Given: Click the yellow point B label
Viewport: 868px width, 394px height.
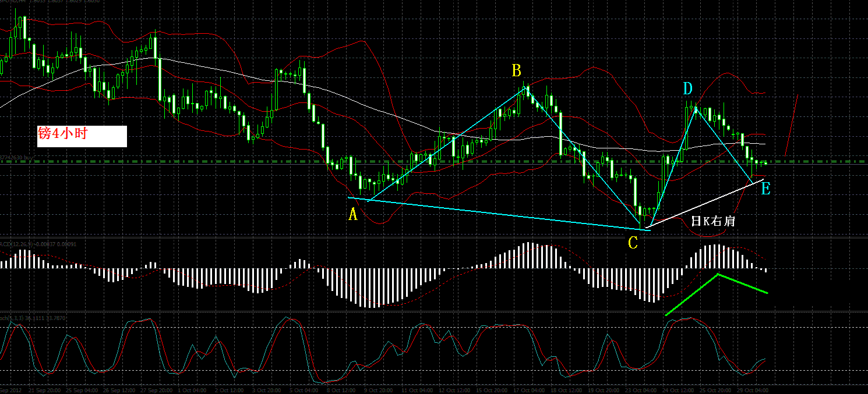Looking at the screenshot, I should pyautogui.click(x=516, y=71).
